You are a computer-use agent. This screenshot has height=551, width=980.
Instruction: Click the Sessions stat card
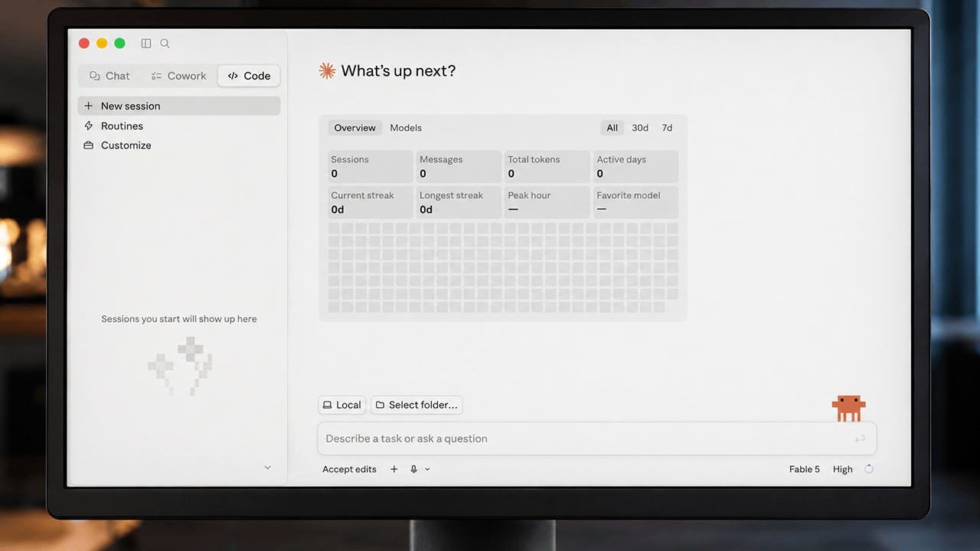371,166
